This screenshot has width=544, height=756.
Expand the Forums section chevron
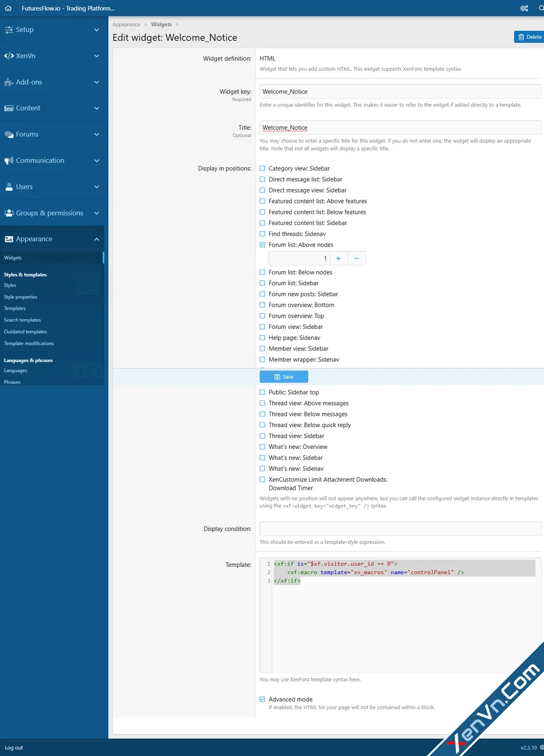pos(97,135)
